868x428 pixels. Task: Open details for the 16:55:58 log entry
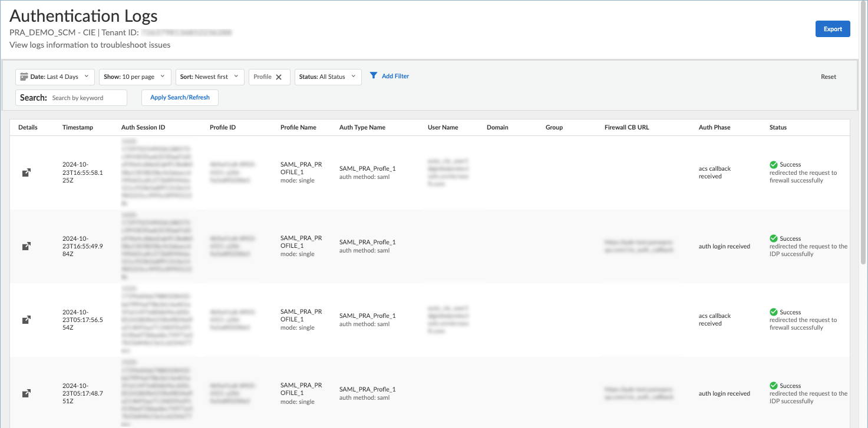coord(27,172)
